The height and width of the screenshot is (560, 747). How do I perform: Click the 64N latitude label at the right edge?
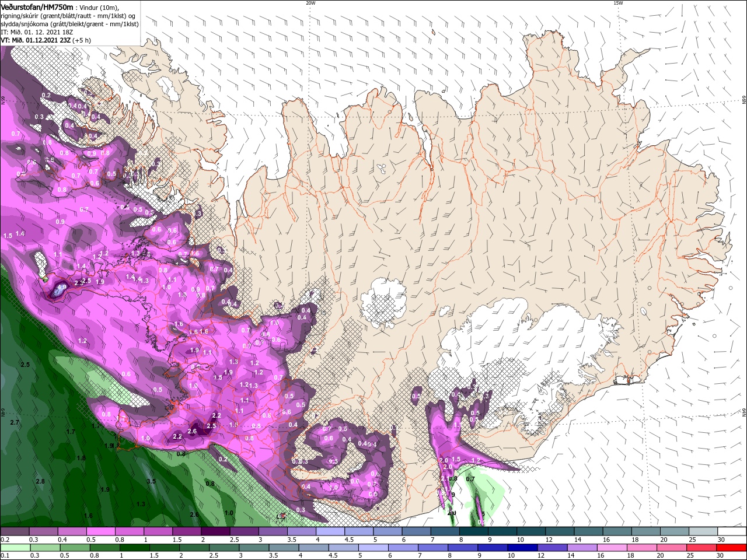(743, 413)
